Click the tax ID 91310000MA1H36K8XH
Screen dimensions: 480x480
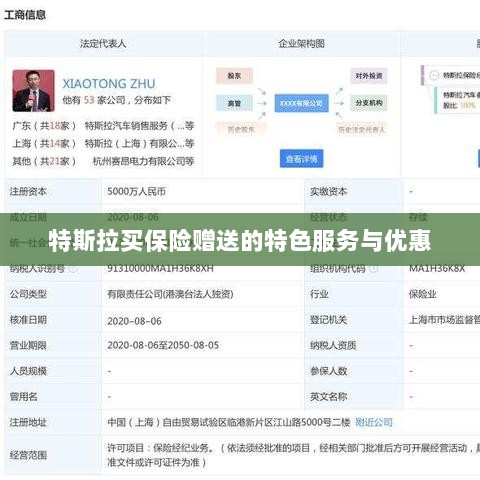(x=160, y=268)
